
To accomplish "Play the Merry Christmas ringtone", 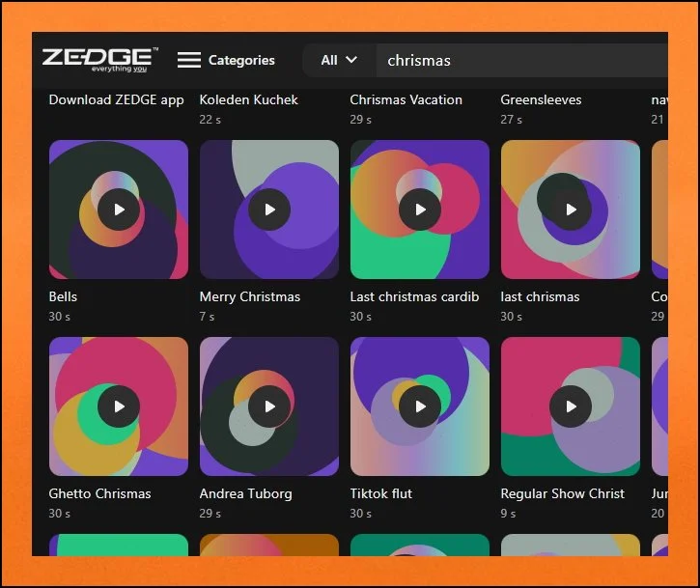I will (x=269, y=210).
